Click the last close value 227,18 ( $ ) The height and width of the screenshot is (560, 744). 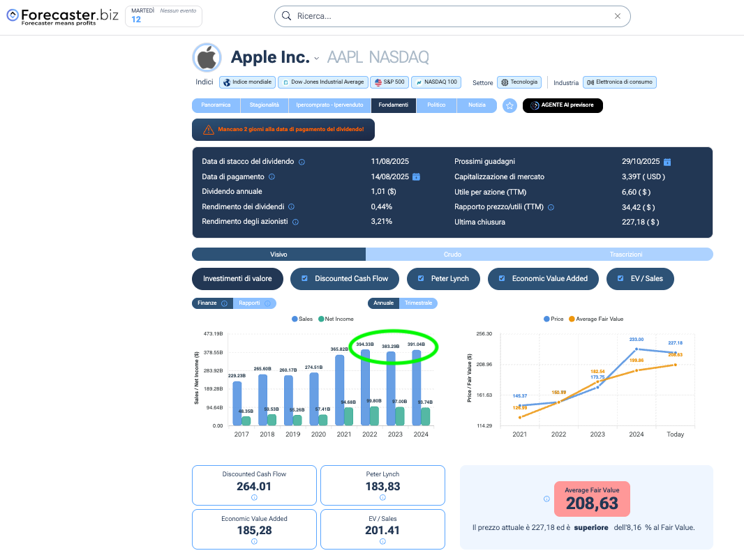(x=641, y=222)
